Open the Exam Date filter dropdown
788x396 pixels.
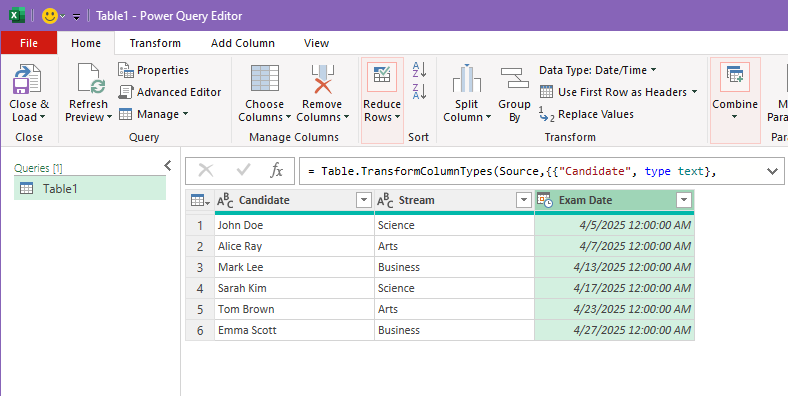[x=684, y=201]
